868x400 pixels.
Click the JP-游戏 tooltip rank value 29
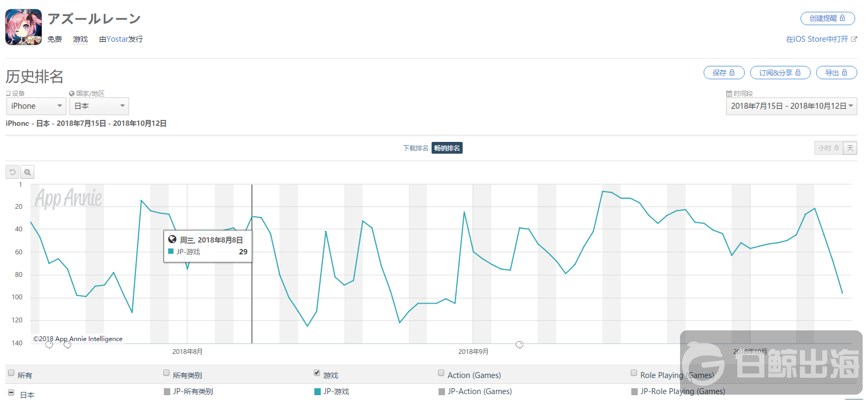243,252
